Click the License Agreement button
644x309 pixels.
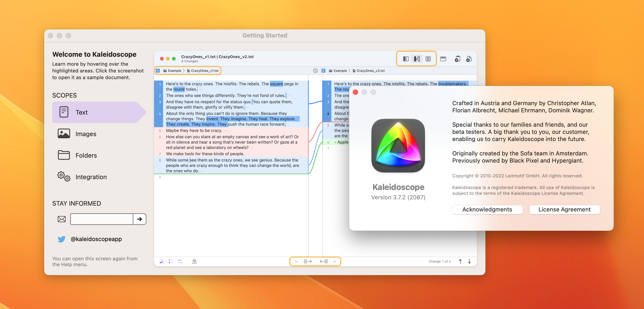click(565, 210)
